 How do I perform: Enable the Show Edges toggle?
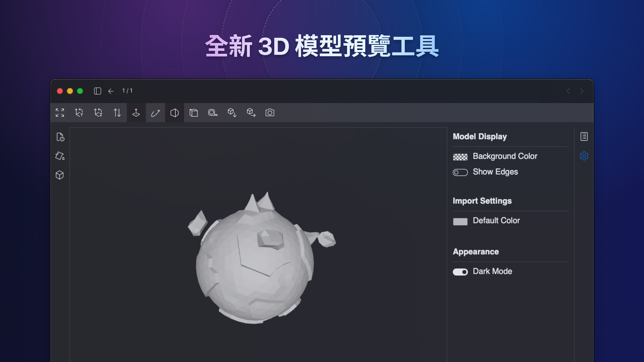pyautogui.click(x=460, y=172)
